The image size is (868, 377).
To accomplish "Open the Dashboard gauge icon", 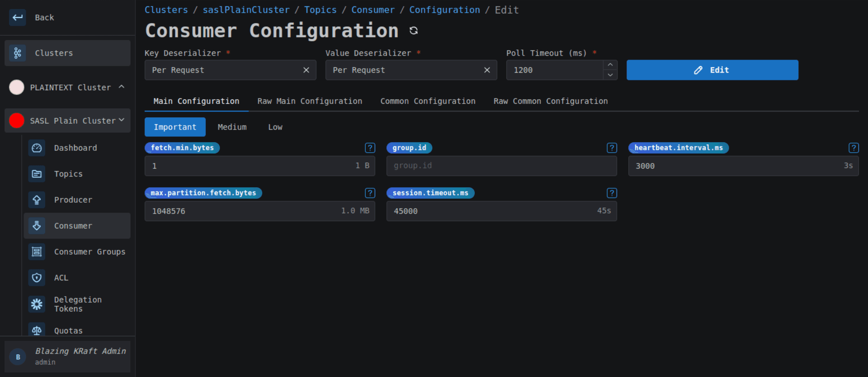I will [37, 148].
